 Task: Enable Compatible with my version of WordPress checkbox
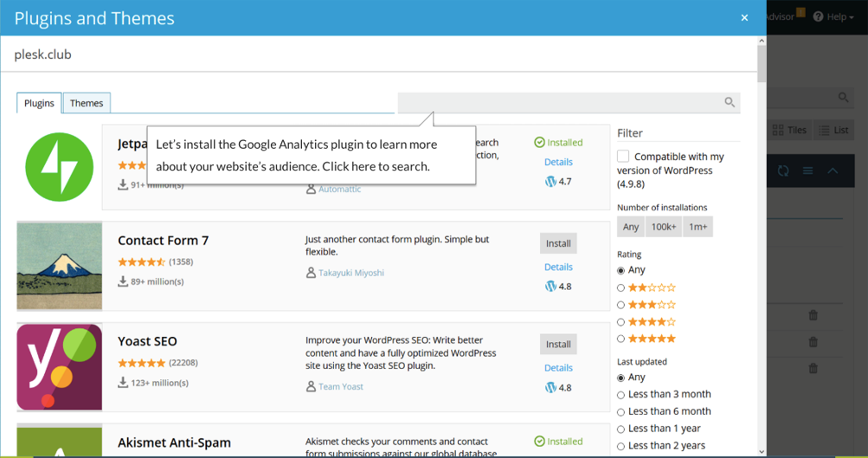(x=623, y=156)
